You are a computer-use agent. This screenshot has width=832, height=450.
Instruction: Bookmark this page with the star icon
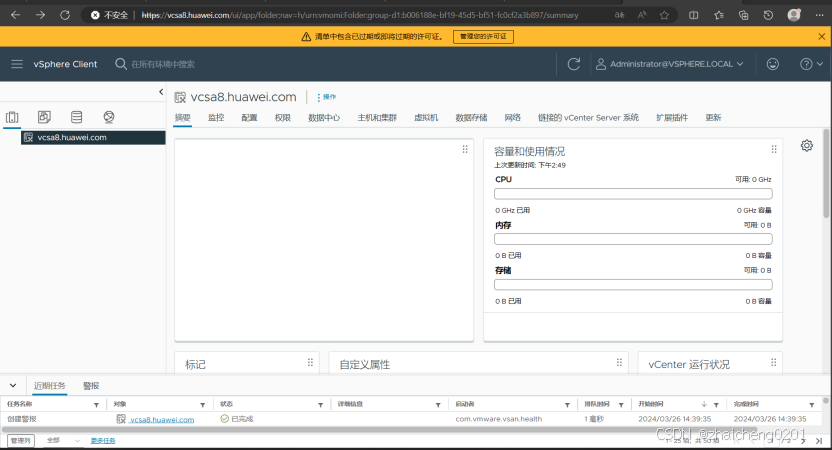pos(664,15)
